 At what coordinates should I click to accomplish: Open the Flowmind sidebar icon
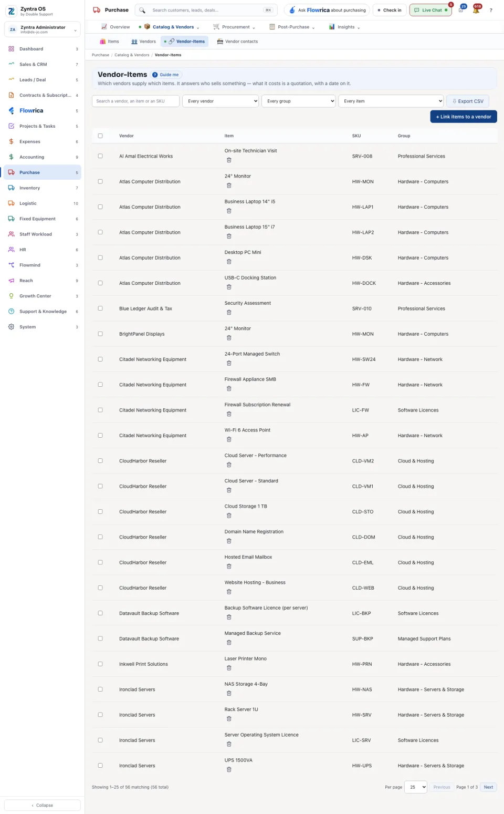tap(12, 265)
